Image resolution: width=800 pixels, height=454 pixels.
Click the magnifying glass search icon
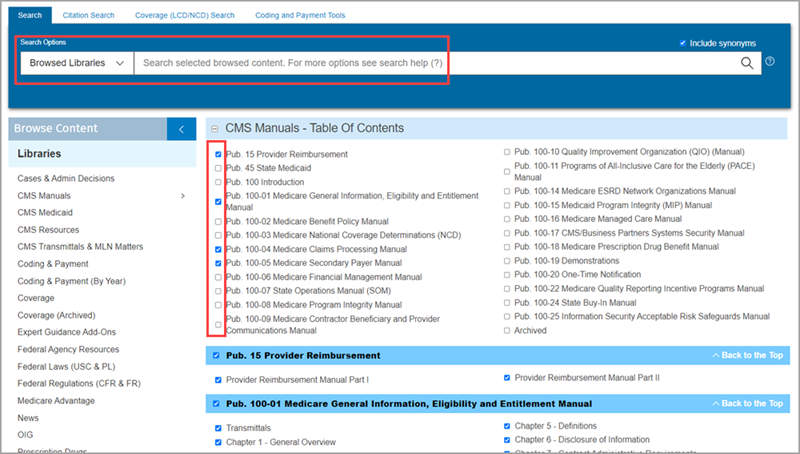pyautogui.click(x=746, y=63)
